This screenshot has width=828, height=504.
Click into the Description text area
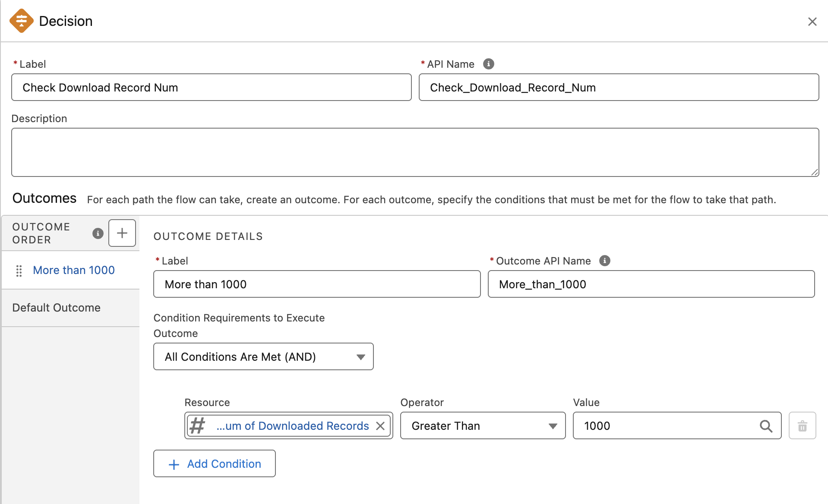pyautogui.click(x=414, y=152)
